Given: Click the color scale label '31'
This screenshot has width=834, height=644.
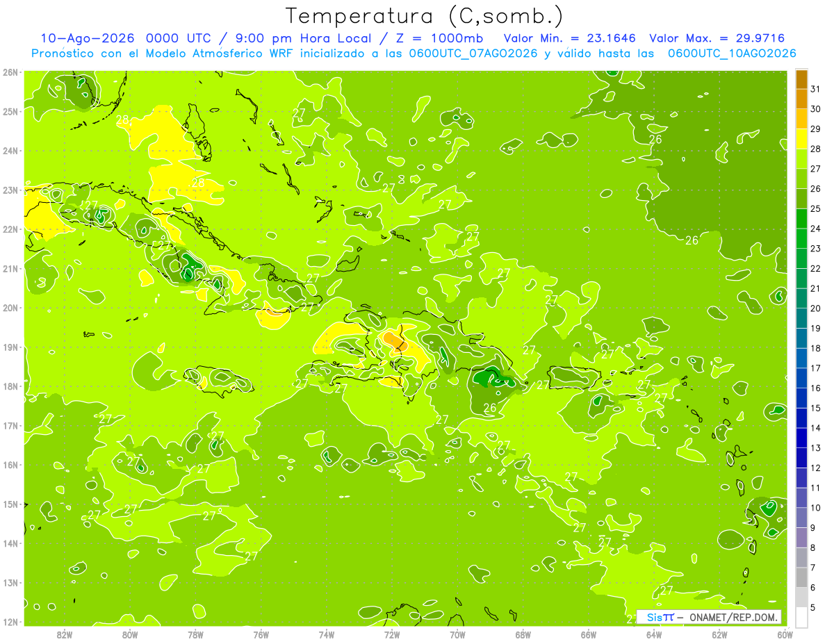Looking at the screenshot, I should (815, 89).
